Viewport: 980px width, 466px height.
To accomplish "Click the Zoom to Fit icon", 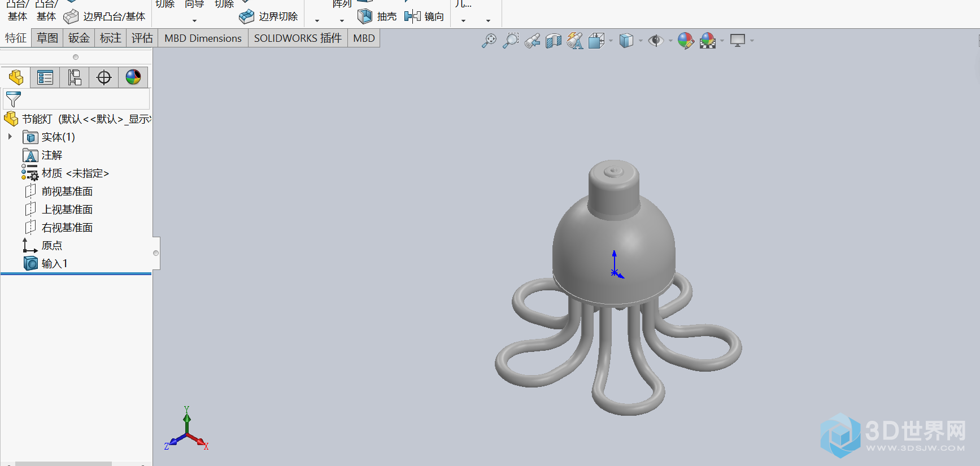I will coord(489,41).
